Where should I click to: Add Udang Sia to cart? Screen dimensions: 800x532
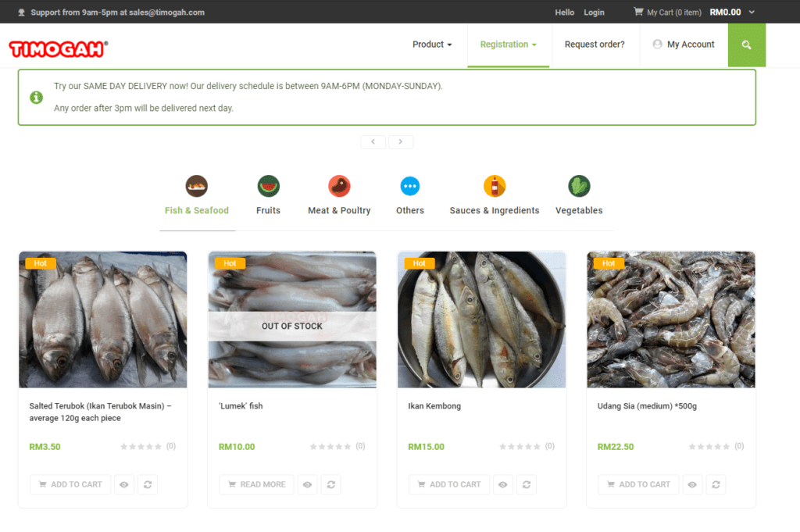[x=638, y=484]
